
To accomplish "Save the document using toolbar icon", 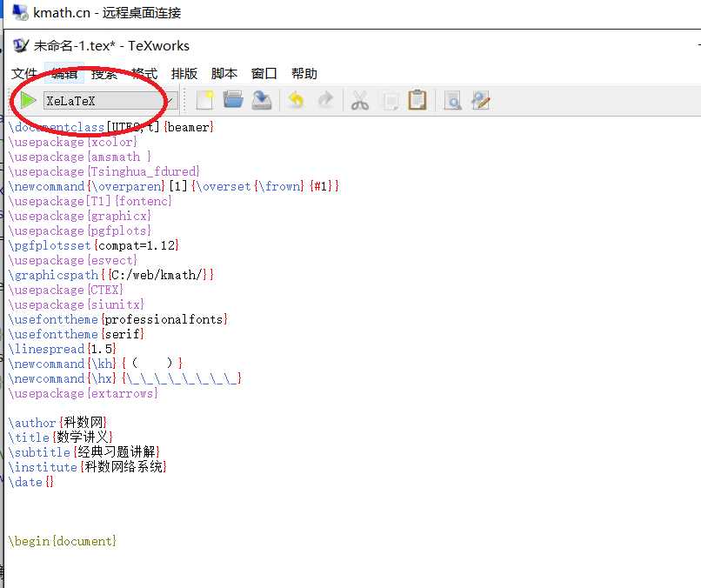I will pos(262,101).
